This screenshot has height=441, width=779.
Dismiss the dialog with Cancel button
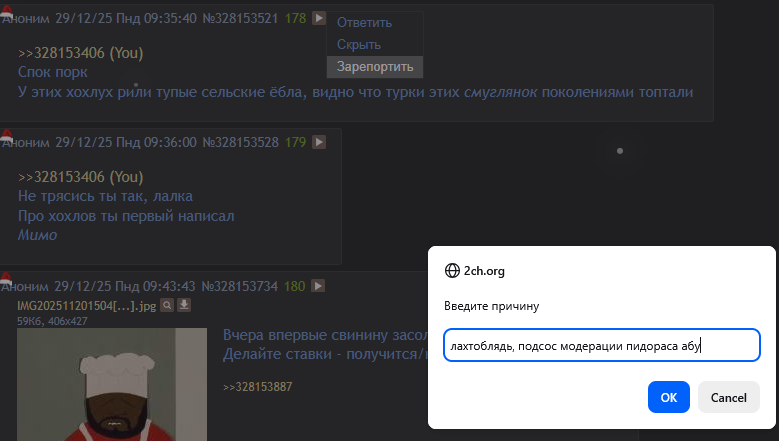pyautogui.click(x=729, y=397)
